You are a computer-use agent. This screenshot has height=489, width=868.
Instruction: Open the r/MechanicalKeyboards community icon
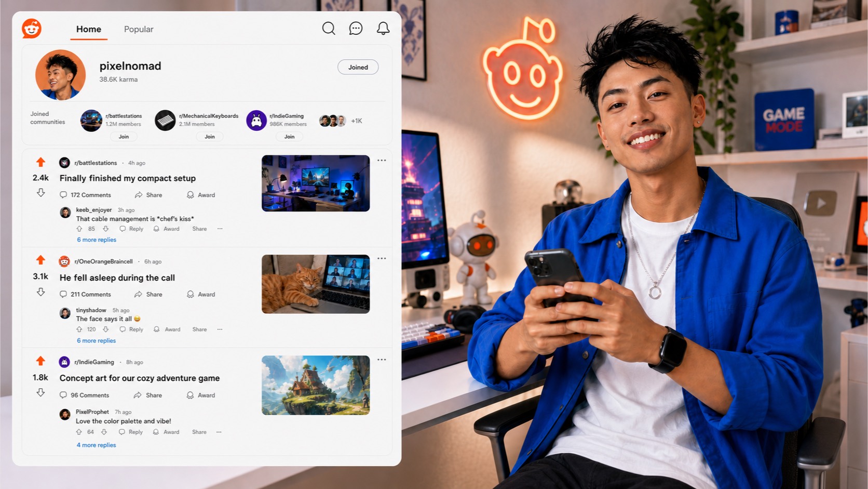tap(165, 121)
